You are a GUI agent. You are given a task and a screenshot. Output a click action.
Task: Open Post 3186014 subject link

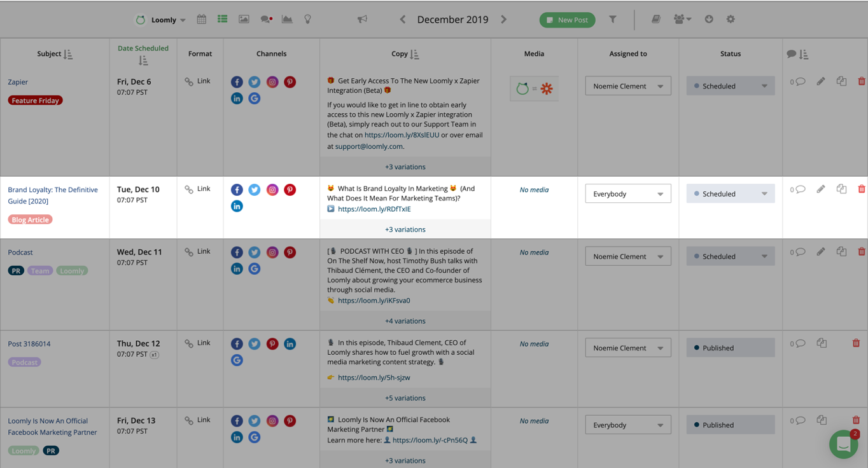click(x=29, y=344)
